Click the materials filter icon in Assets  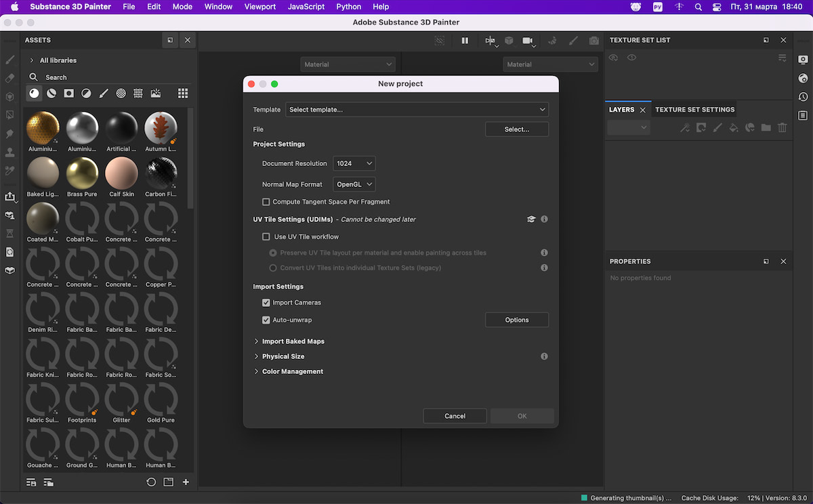[34, 93]
